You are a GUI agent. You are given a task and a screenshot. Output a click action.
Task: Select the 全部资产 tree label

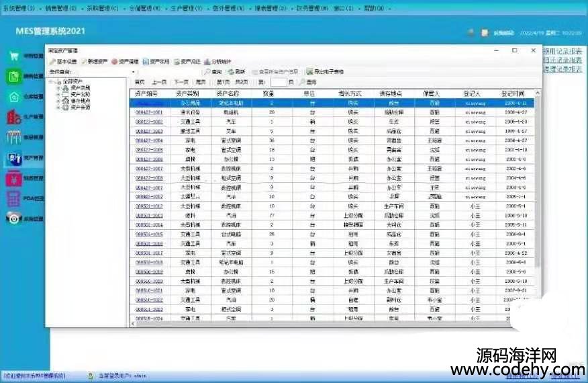(72, 81)
